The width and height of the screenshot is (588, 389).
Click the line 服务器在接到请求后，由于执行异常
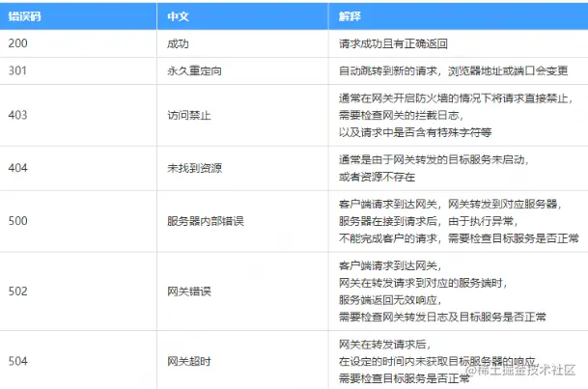pyautogui.click(x=429, y=221)
